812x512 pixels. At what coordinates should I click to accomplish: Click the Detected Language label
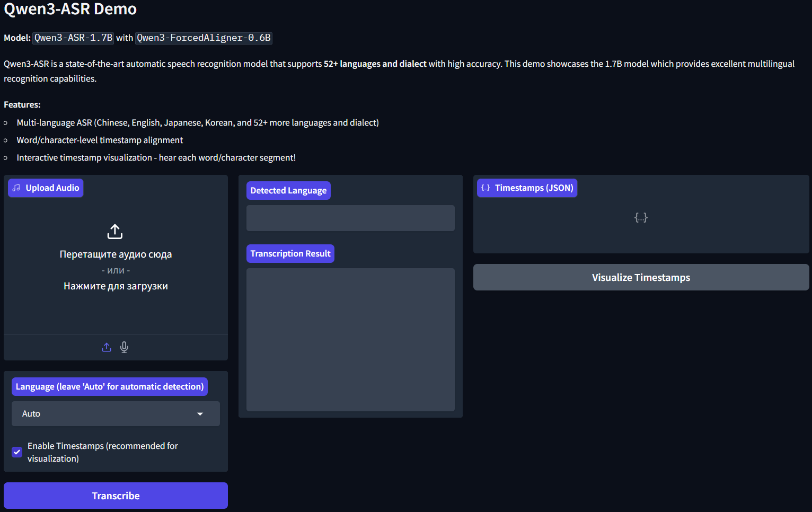[x=288, y=190]
